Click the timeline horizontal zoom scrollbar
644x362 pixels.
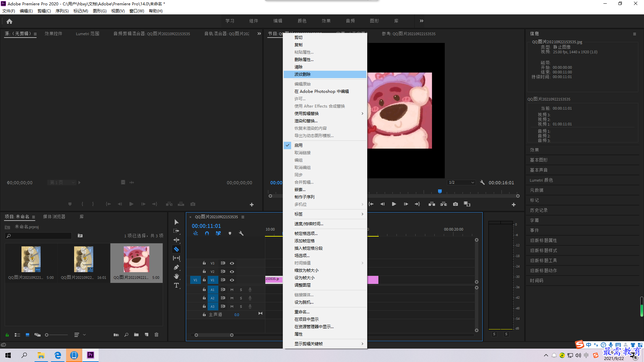pyautogui.click(x=214, y=335)
